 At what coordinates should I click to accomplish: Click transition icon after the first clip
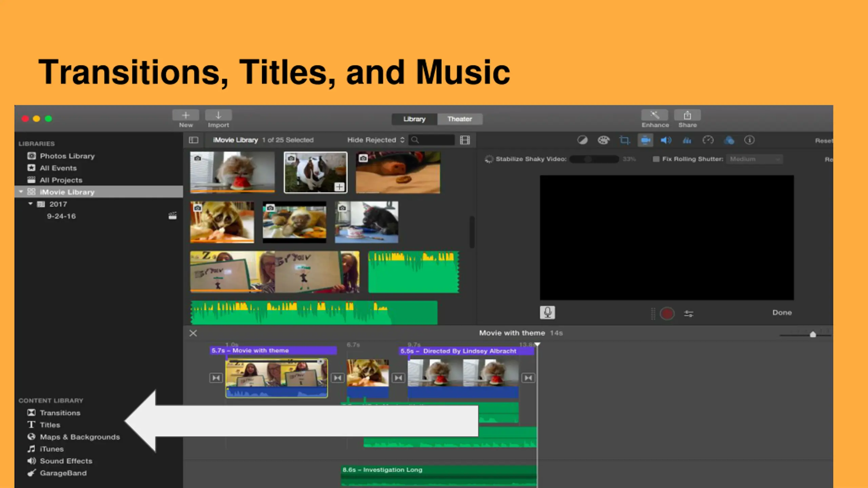tap(337, 378)
